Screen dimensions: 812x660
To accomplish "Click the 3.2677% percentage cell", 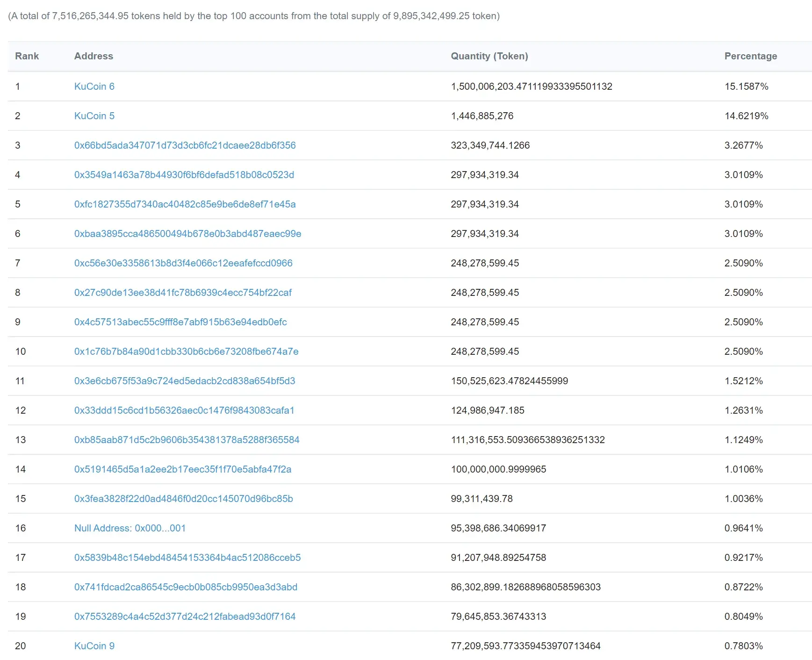I will click(x=744, y=145).
